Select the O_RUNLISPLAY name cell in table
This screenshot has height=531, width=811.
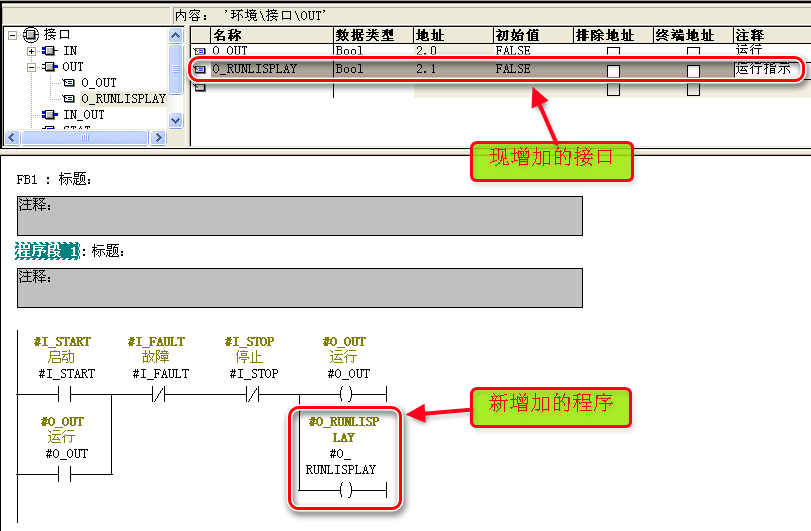click(272, 69)
